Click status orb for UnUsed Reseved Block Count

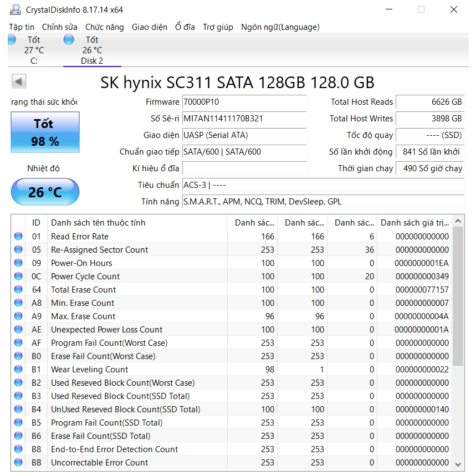(x=18, y=409)
